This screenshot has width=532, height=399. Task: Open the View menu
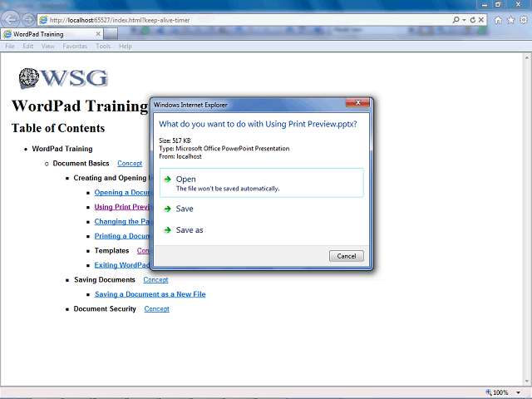coord(48,47)
